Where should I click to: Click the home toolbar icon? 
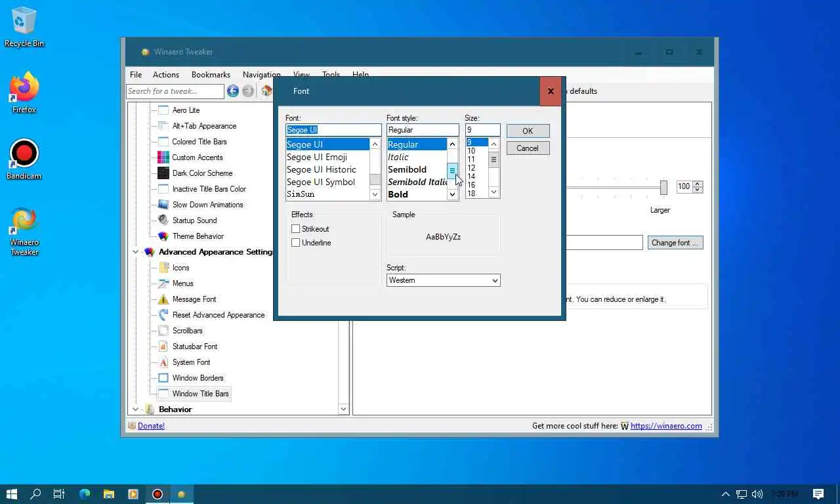[x=266, y=91]
